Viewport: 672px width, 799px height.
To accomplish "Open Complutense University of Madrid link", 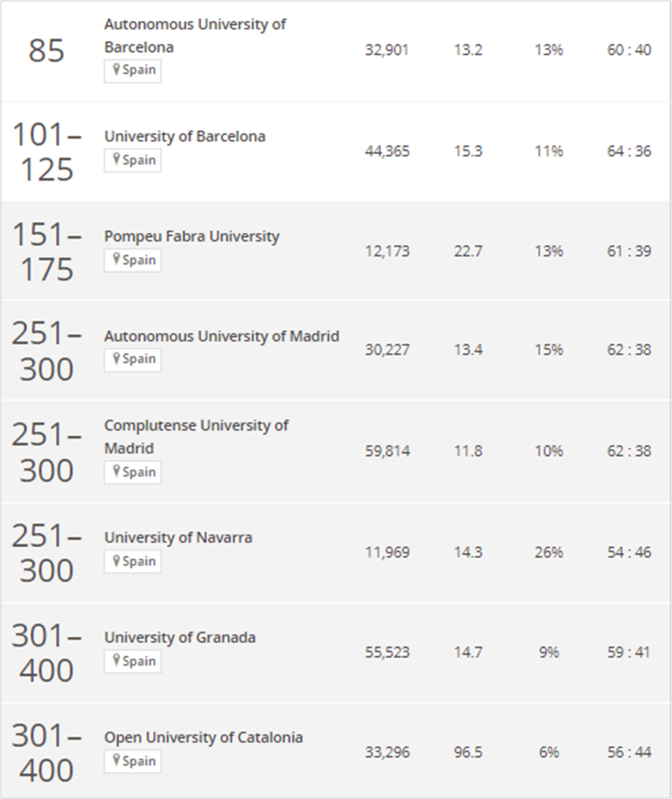I will coord(196,437).
